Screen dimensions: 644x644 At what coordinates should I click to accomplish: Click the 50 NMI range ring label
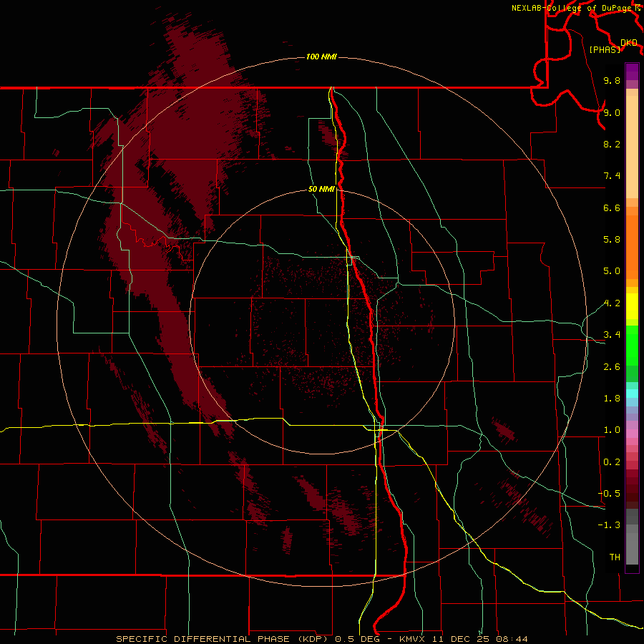point(321,189)
